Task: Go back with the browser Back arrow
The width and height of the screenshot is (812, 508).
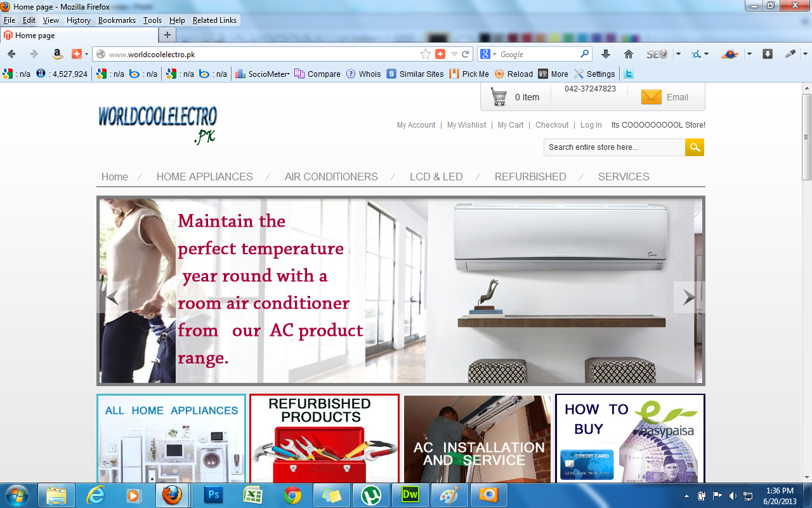Action: pyautogui.click(x=11, y=54)
